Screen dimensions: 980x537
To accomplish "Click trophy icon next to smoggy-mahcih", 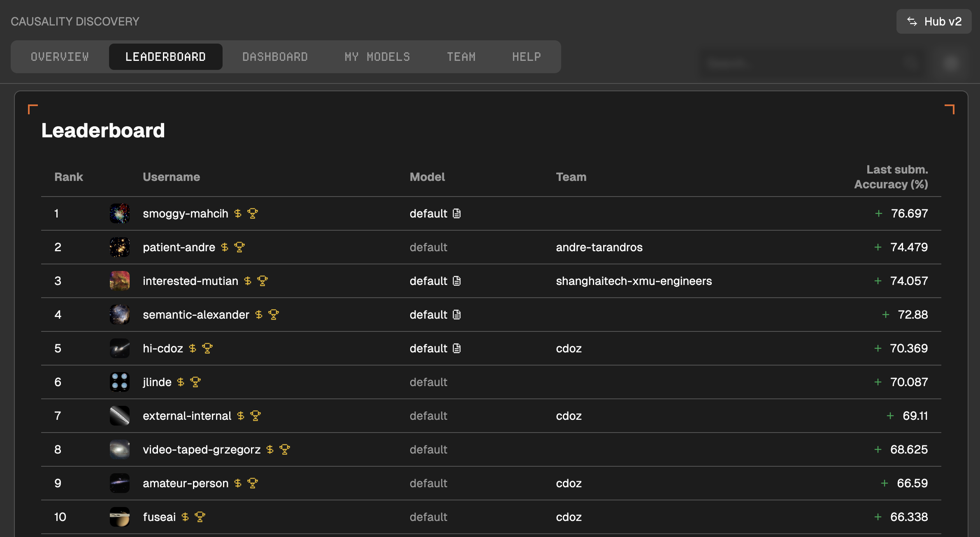I will (253, 213).
